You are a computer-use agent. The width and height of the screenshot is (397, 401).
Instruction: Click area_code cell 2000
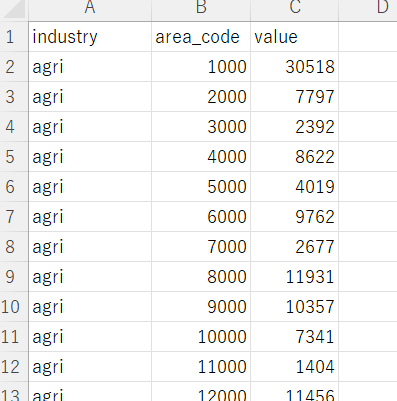click(x=201, y=97)
